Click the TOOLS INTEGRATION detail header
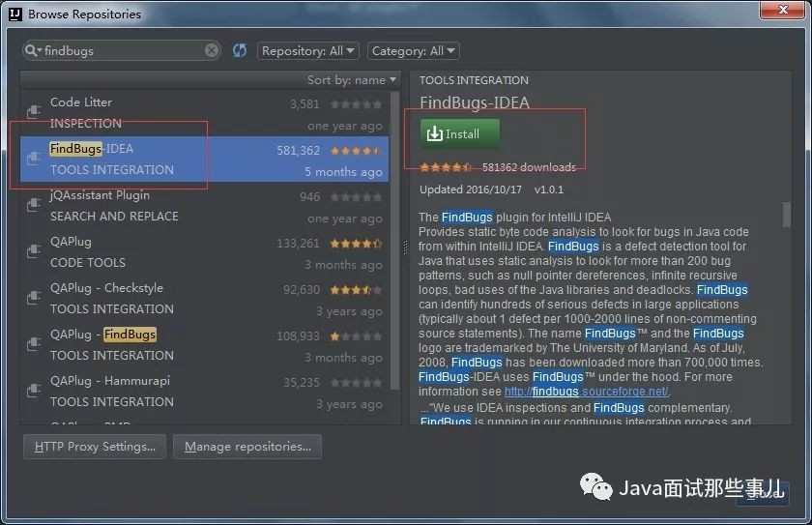The width and height of the screenshot is (812, 525). pyautogui.click(x=474, y=80)
